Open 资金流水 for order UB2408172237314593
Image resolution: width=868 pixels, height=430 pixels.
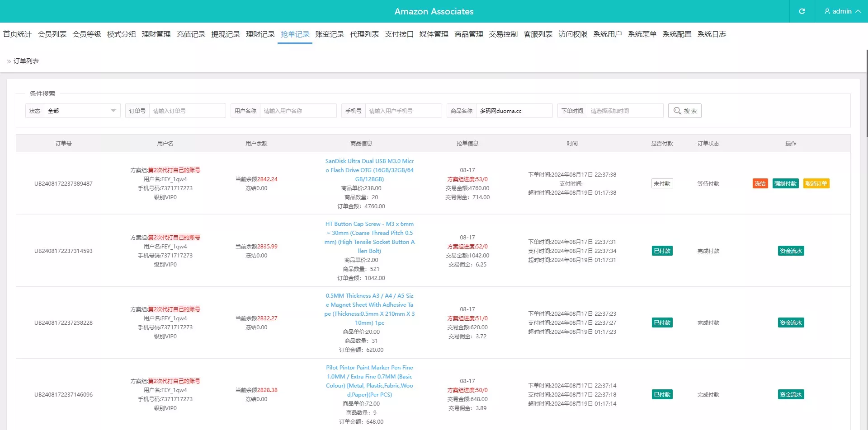pos(791,251)
